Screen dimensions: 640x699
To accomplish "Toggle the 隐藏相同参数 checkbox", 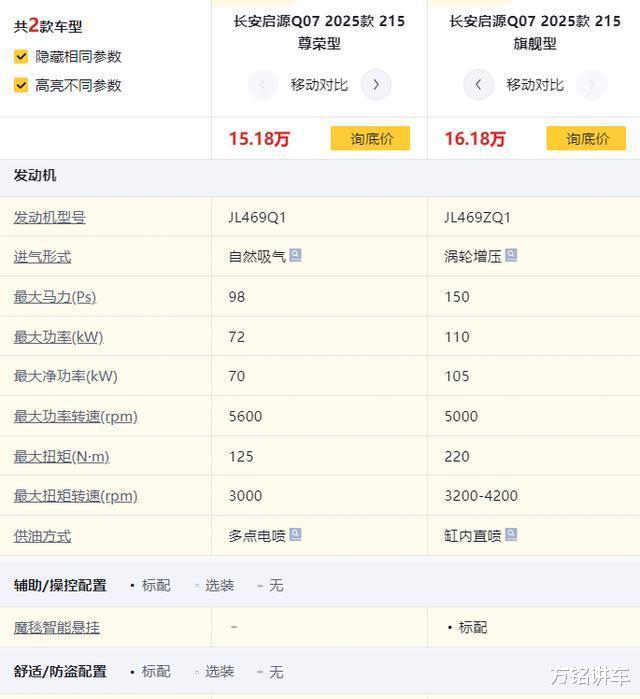I will click(x=21, y=57).
